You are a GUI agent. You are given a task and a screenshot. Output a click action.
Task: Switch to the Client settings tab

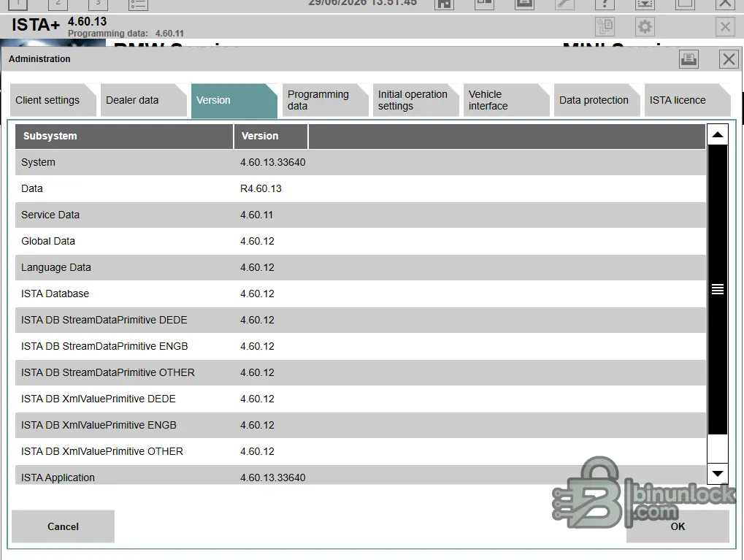pos(53,100)
